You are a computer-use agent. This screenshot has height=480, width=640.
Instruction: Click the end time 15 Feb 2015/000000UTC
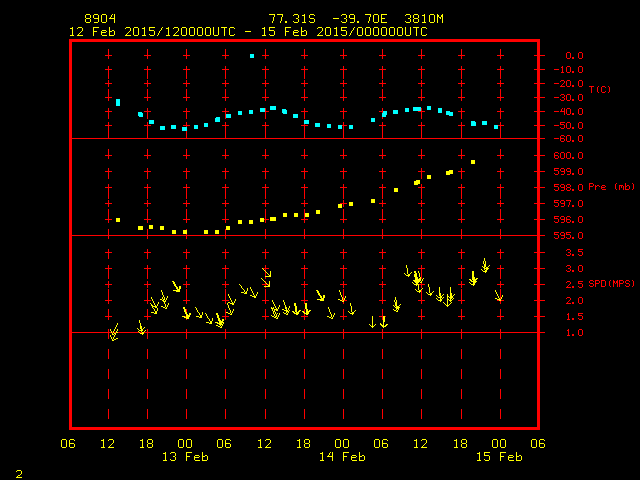tap(344, 32)
